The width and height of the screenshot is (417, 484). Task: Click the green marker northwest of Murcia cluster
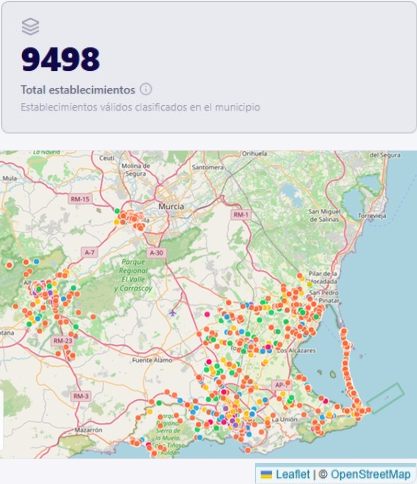(x=117, y=211)
